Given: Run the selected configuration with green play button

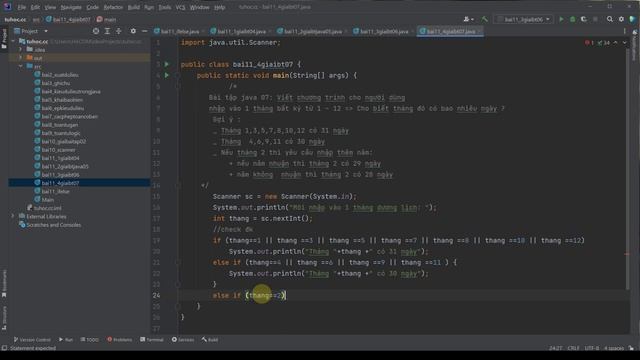Looking at the screenshot, I should click(561, 19).
